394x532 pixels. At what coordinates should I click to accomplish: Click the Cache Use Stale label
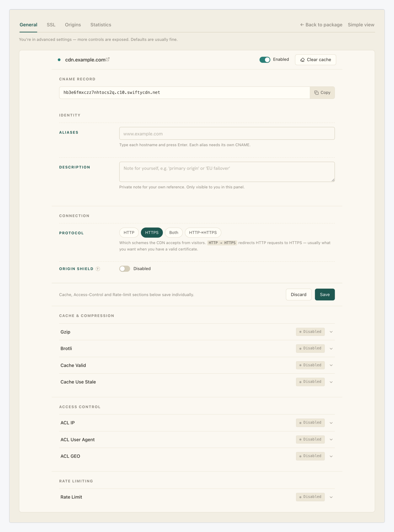[x=78, y=382]
